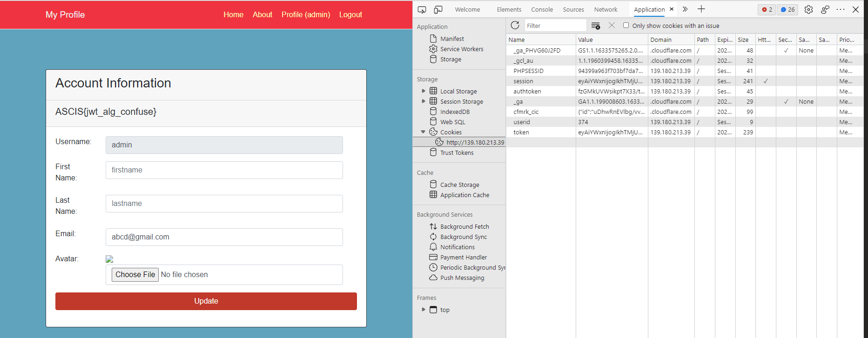This screenshot has height=338, width=868.
Task: Open Application Cache entry
Action: (464, 195)
